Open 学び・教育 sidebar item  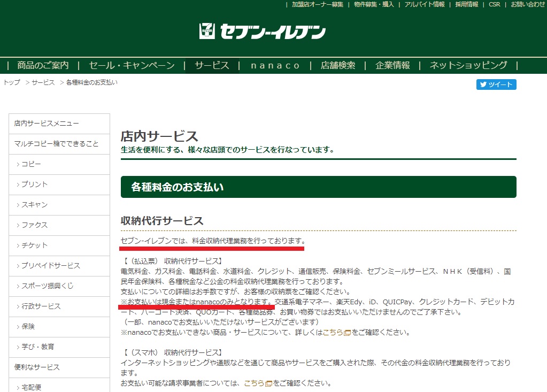coord(59,347)
